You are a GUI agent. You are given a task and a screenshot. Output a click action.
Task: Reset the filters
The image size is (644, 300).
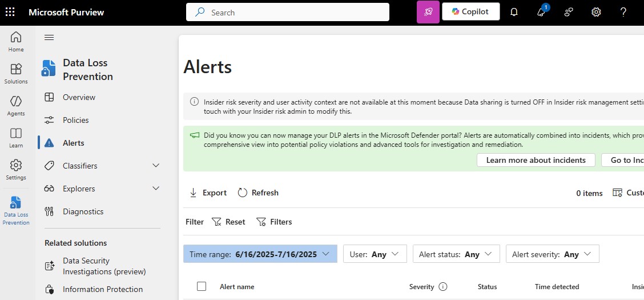tap(228, 222)
